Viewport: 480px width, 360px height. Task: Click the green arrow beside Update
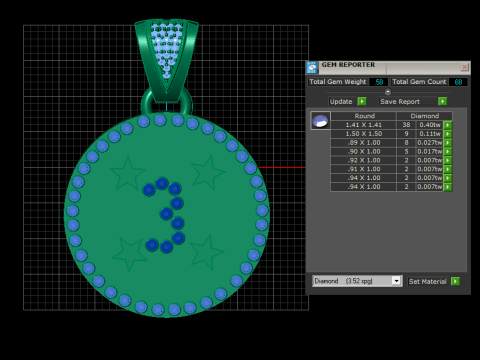click(x=362, y=101)
